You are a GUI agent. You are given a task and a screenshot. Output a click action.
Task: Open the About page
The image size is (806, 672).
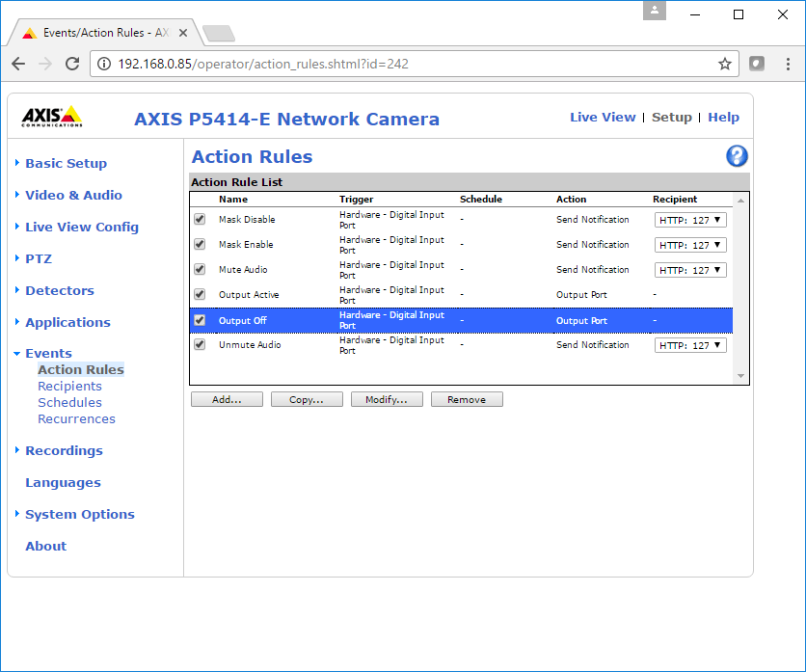point(45,547)
